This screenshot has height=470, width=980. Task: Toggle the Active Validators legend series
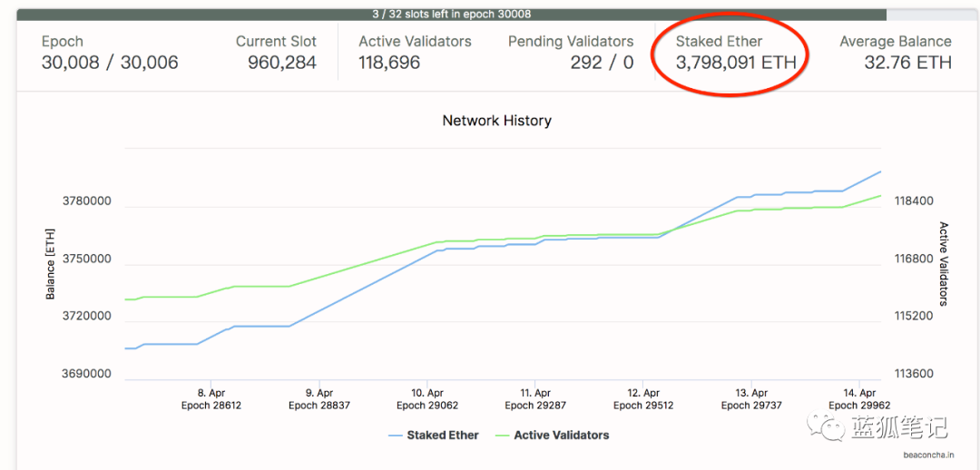point(561,436)
